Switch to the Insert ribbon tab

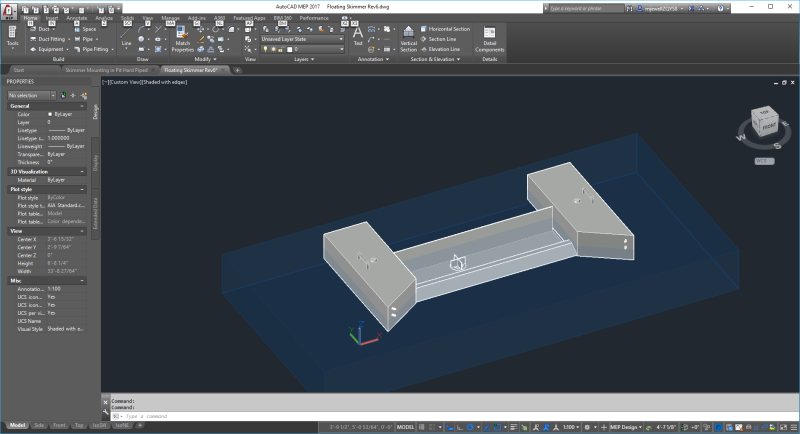(x=52, y=18)
